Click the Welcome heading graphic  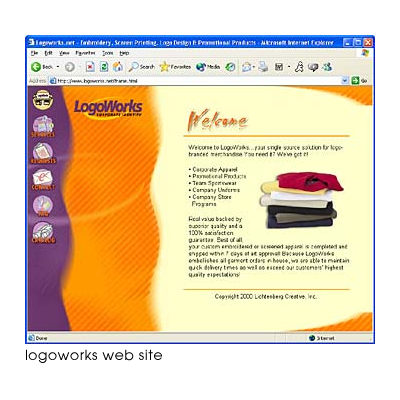pyautogui.click(x=218, y=120)
